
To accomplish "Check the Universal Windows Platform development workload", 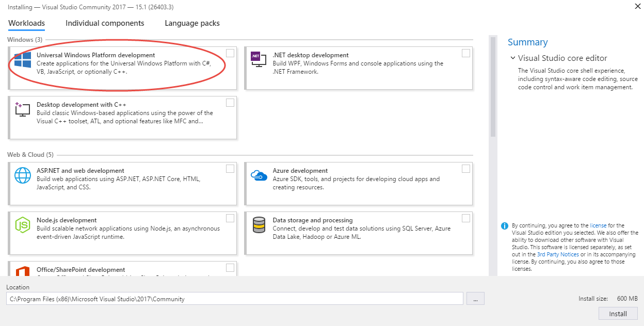I will click(x=230, y=53).
